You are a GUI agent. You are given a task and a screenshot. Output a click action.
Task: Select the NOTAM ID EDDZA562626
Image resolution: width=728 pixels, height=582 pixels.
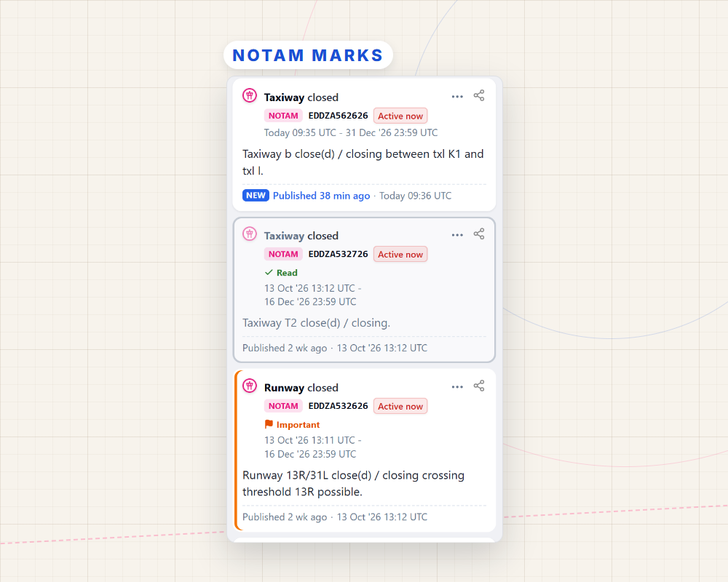[338, 116]
